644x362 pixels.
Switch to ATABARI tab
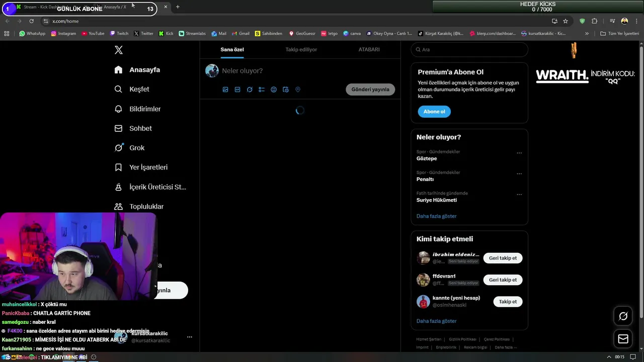369,49
